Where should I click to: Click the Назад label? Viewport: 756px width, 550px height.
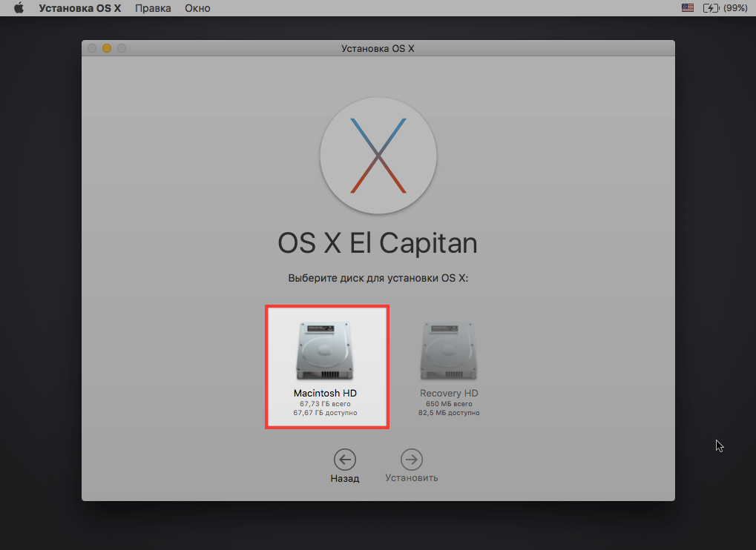point(345,478)
